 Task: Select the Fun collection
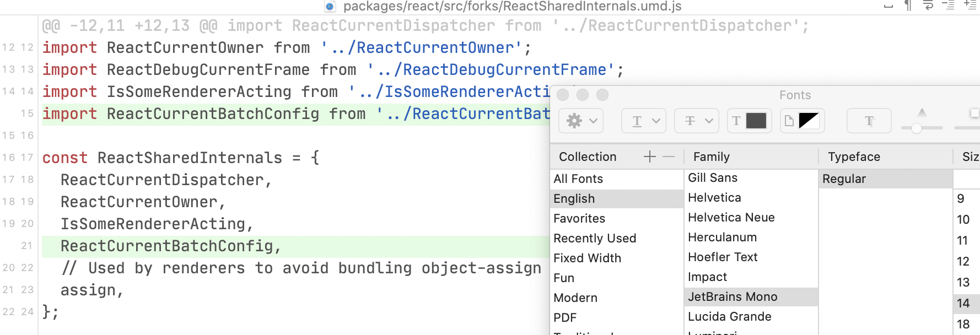617,278
